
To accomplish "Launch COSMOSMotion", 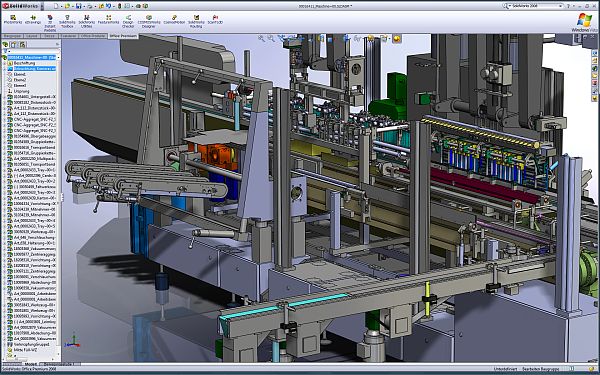I will [174, 20].
